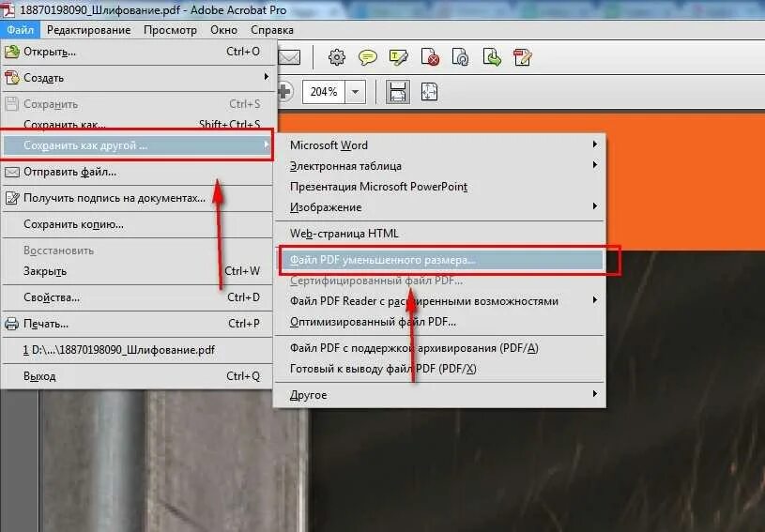Choose Выход to quit Acrobat
The height and width of the screenshot is (532, 765).
[138, 376]
